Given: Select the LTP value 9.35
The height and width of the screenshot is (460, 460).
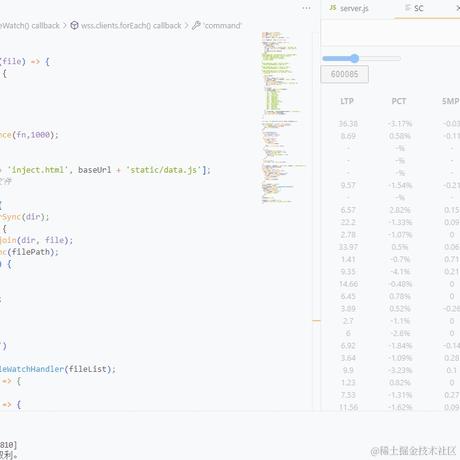Looking at the screenshot, I should 348,272.
